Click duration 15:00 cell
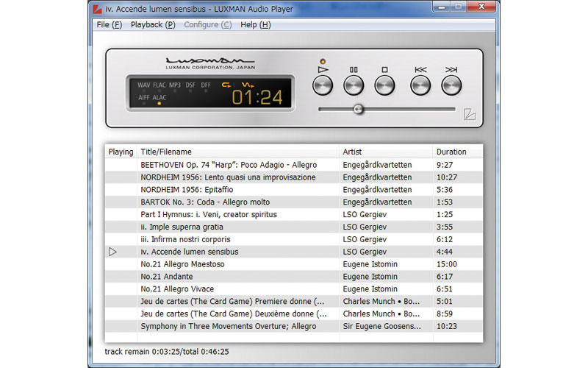 coord(447,264)
